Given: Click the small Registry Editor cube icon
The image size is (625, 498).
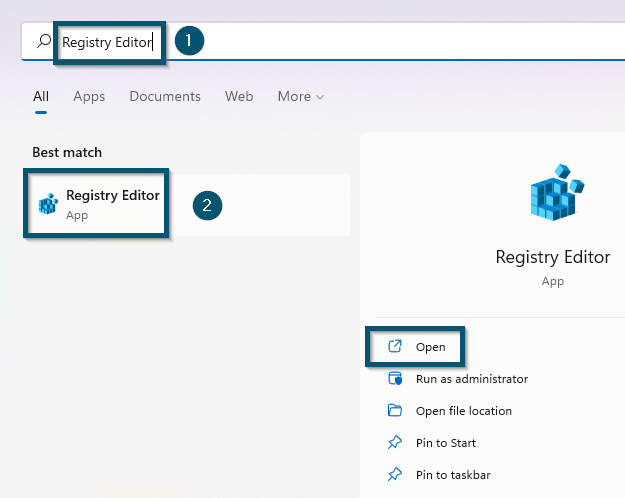Looking at the screenshot, I should 48,204.
